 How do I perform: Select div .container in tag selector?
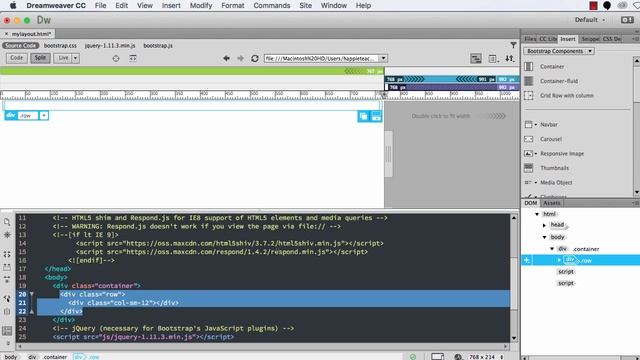(47, 357)
